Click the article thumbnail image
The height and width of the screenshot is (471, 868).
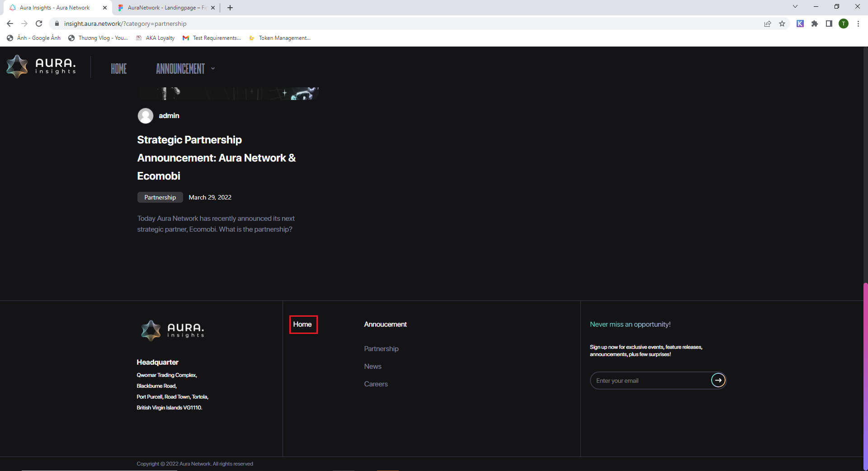(x=228, y=94)
